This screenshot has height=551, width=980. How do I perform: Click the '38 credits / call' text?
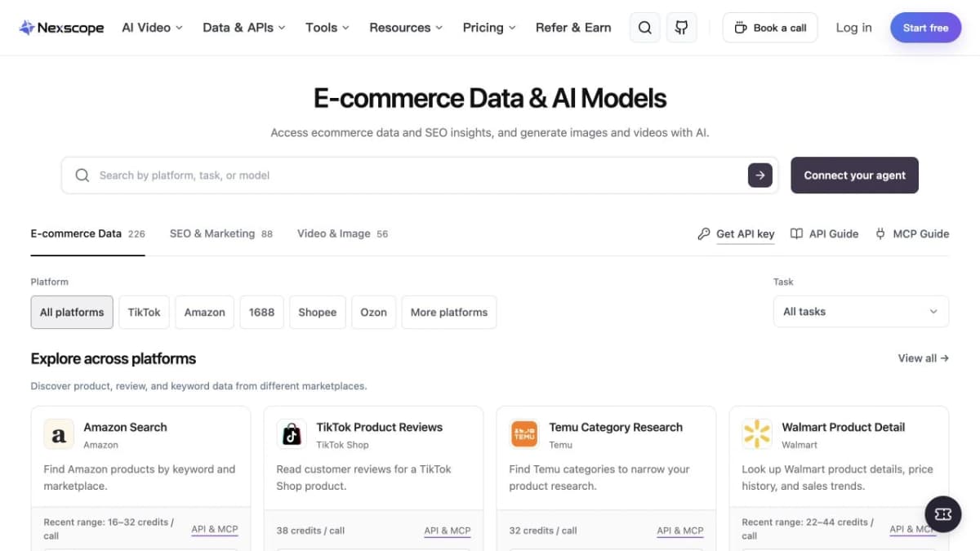tap(310, 531)
